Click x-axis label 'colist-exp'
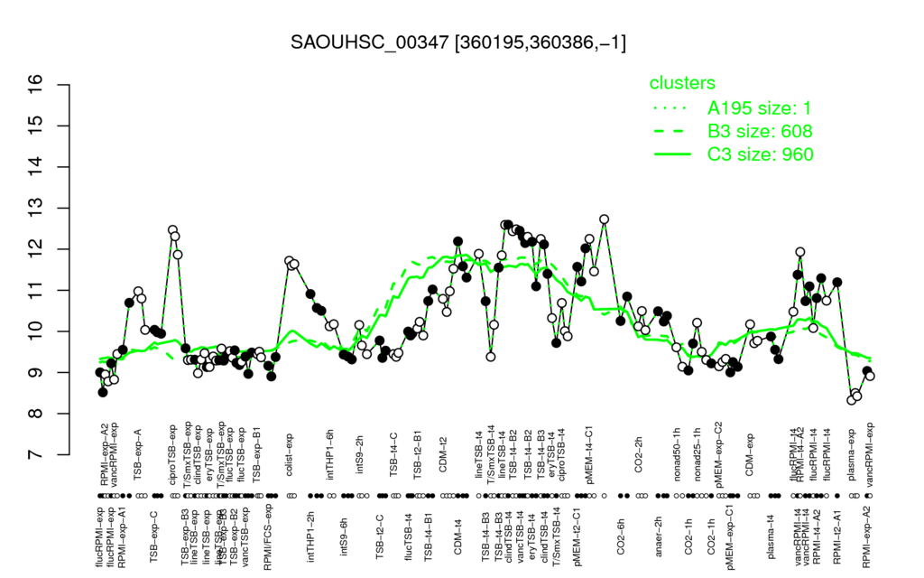 tap(290, 453)
